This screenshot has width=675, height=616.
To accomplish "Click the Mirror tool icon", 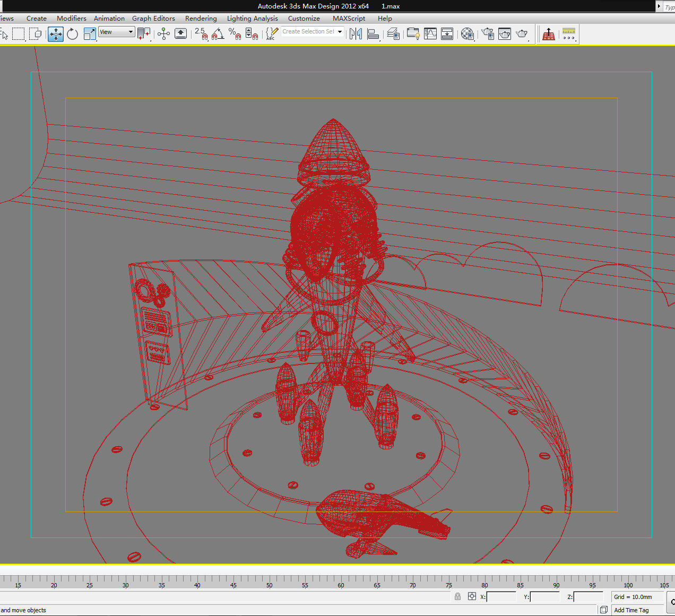I will tap(356, 34).
